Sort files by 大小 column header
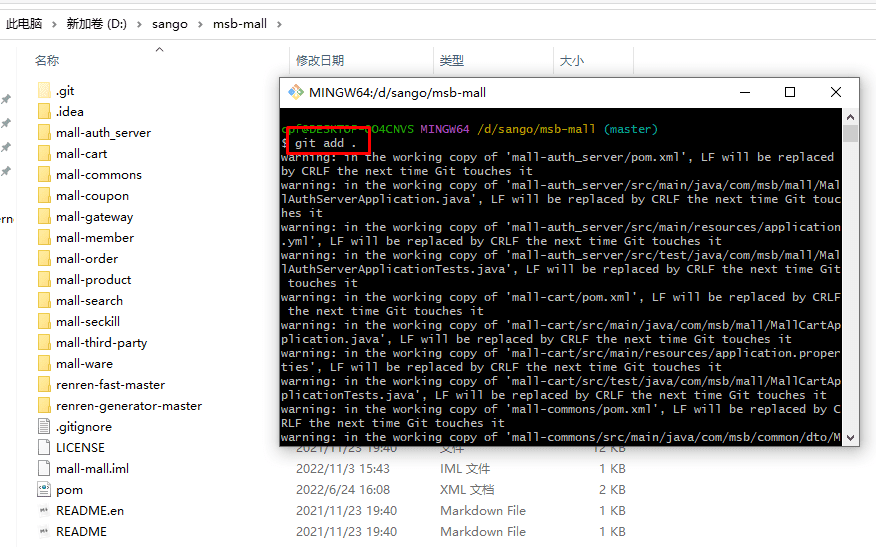 572,60
